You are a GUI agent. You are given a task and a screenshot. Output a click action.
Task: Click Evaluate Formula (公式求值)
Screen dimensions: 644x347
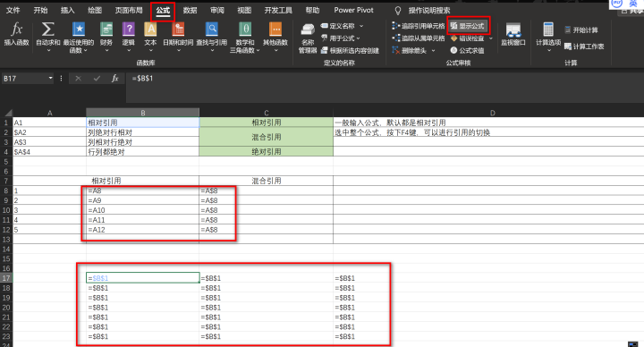click(468, 50)
